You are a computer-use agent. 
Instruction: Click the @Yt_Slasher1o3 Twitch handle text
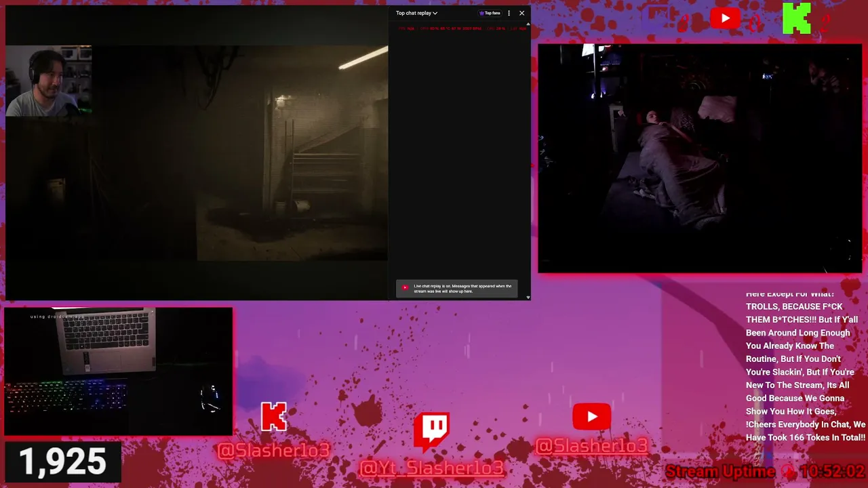click(432, 468)
